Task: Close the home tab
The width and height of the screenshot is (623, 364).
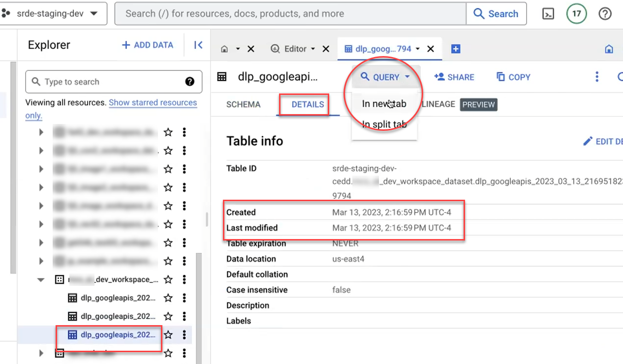Action: (250, 49)
